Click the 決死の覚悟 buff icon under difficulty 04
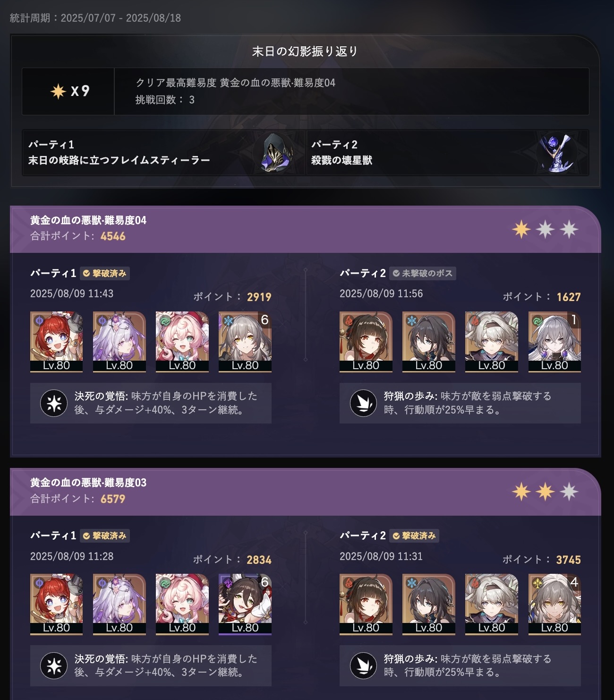 [54, 403]
